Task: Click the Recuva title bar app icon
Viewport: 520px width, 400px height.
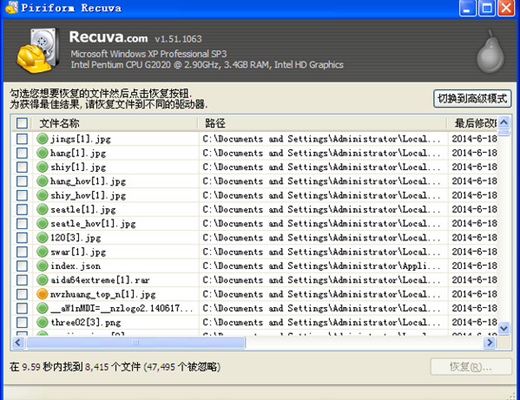Action: point(11,7)
